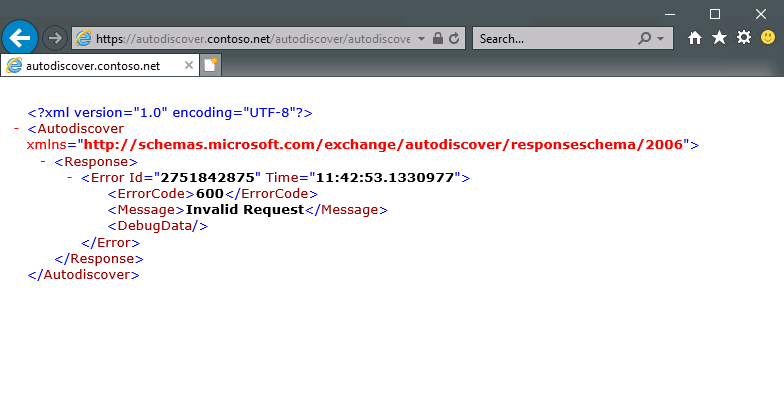Viewport: 784px width, 413px height.
Task: Click the closing /Error tag
Action: pos(110,242)
